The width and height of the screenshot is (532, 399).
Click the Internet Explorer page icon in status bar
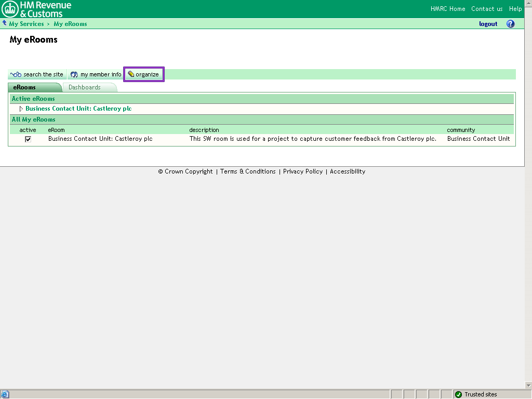pyautogui.click(x=5, y=394)
